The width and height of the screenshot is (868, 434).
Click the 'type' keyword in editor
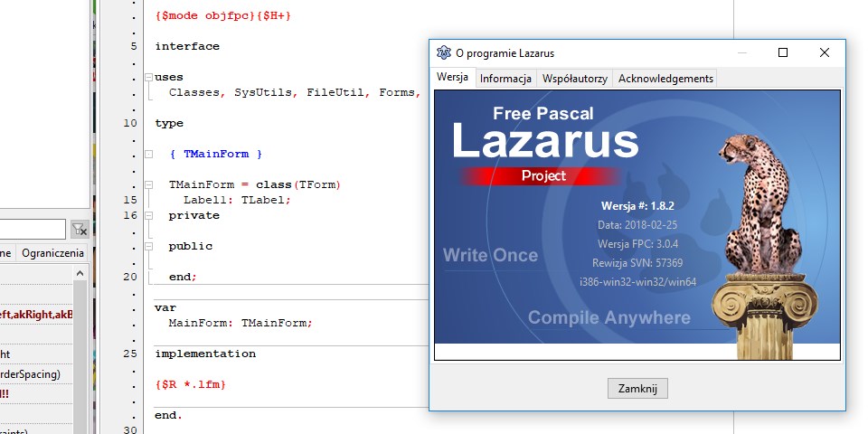coord(169,124)
